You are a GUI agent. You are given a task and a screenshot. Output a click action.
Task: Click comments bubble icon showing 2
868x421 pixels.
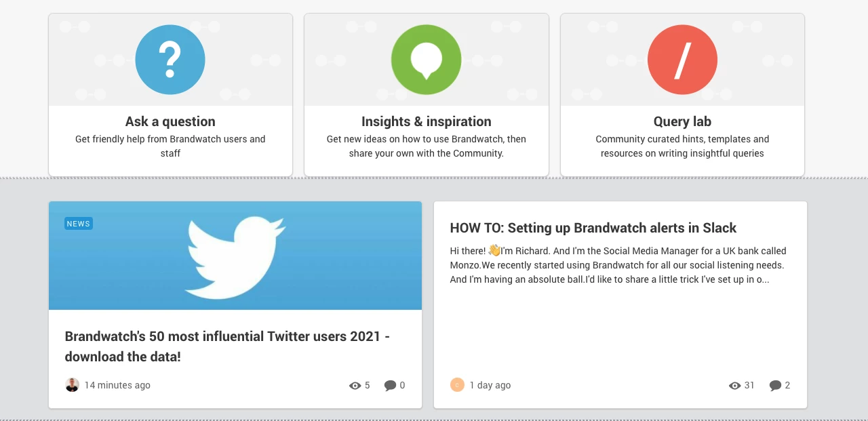pyautogui.click(x=775, y=386)
